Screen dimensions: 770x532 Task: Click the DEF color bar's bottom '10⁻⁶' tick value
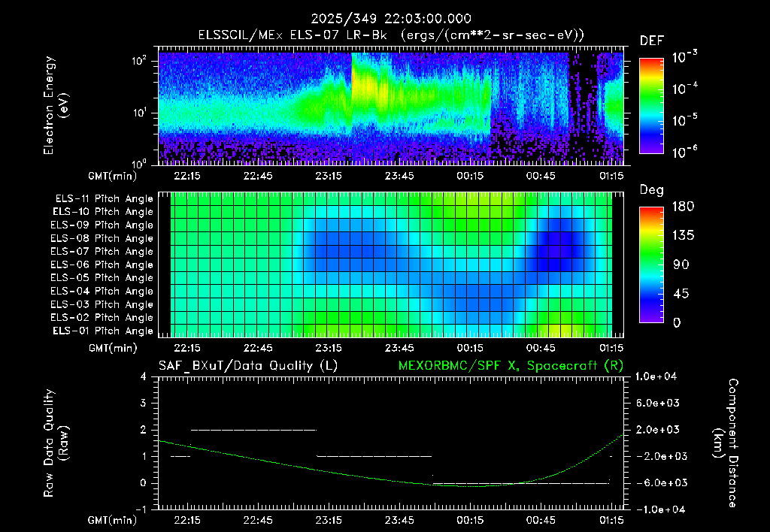point(684,152)
